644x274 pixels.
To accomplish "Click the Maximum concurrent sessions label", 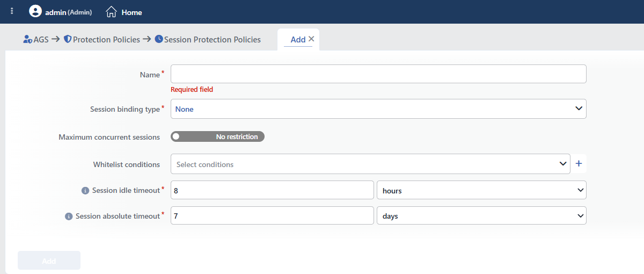I will 109,137.
